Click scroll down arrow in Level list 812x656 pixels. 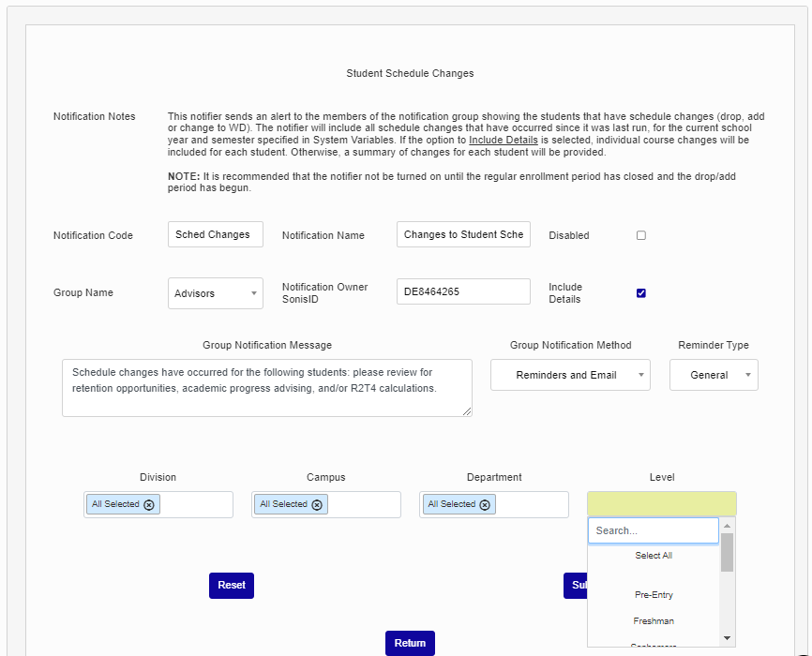728,638
